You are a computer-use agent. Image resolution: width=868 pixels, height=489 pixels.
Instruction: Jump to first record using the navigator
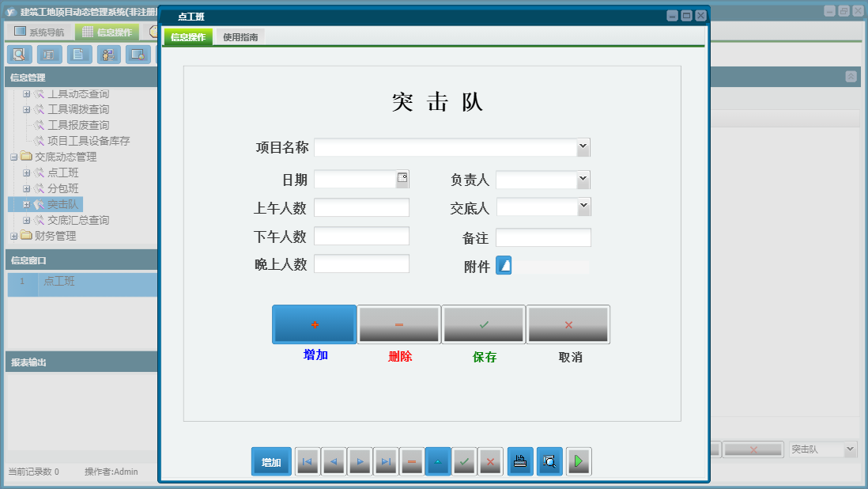tap(308, 461)
